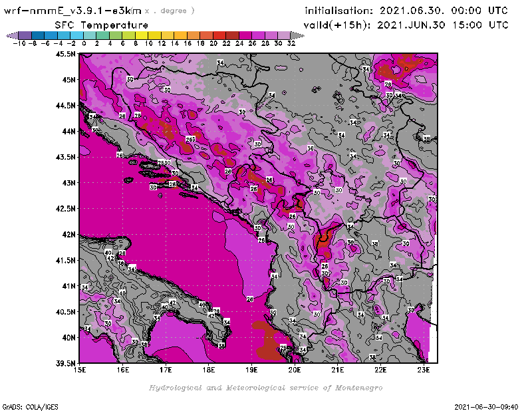Click the '22E' longitude axis label

380,370
